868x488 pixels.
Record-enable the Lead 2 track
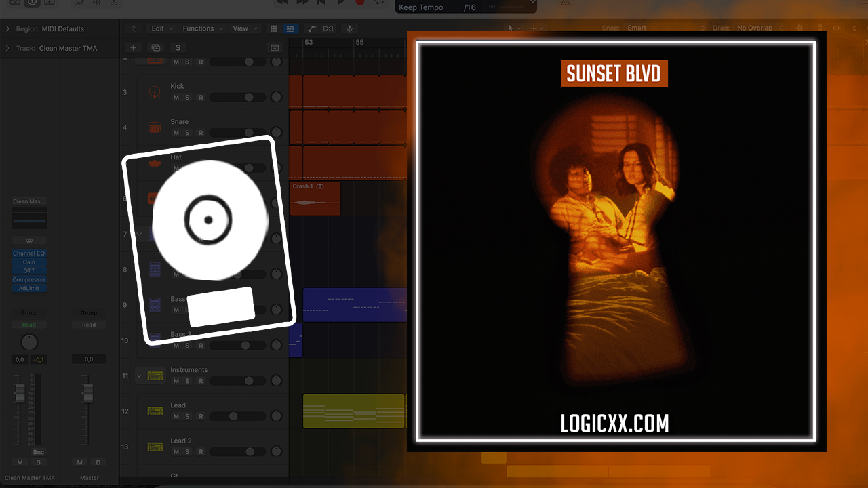point(201,451)
